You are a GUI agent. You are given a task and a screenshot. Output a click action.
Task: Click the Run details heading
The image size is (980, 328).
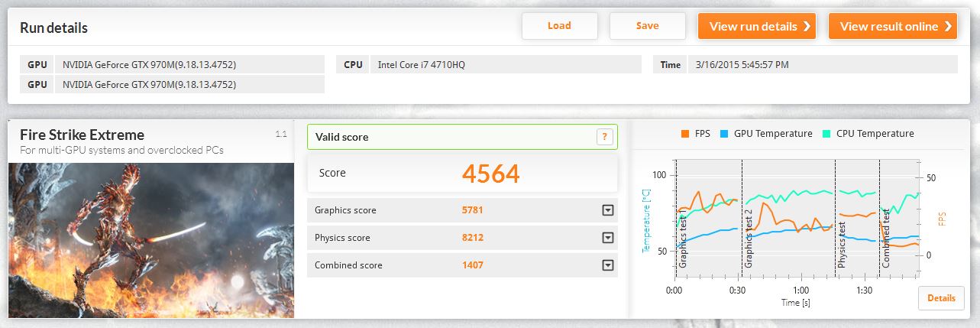click(53, 28)
